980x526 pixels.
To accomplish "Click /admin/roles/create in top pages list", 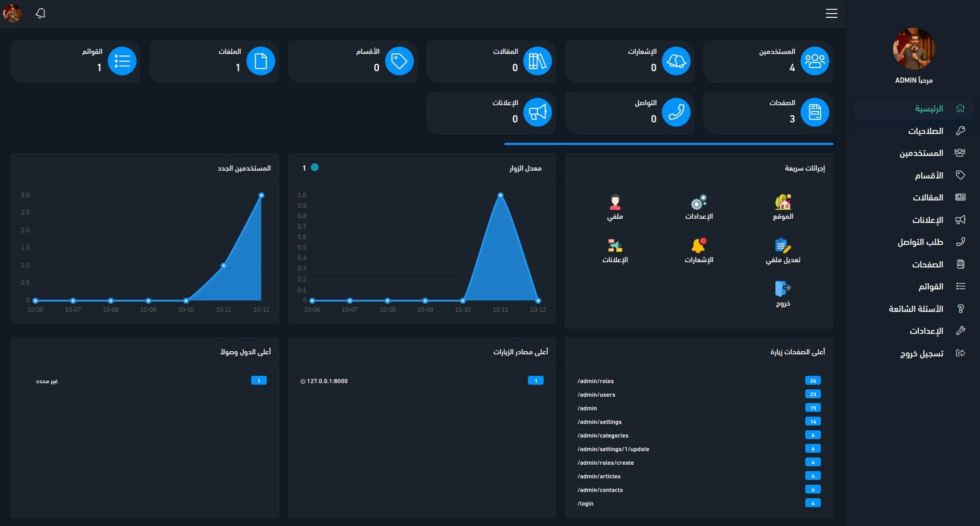I will tap(605, 463).
